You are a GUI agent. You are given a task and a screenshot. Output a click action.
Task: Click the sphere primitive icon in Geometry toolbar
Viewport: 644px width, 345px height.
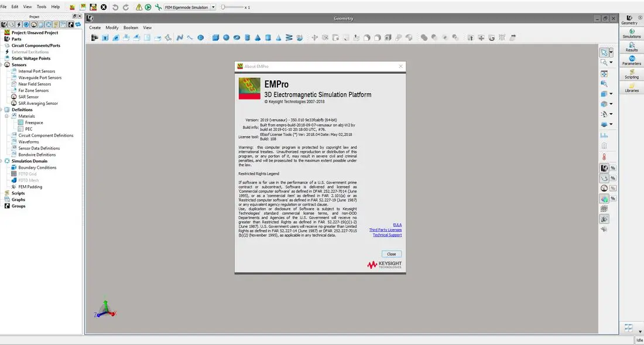(x=226, y=38)
